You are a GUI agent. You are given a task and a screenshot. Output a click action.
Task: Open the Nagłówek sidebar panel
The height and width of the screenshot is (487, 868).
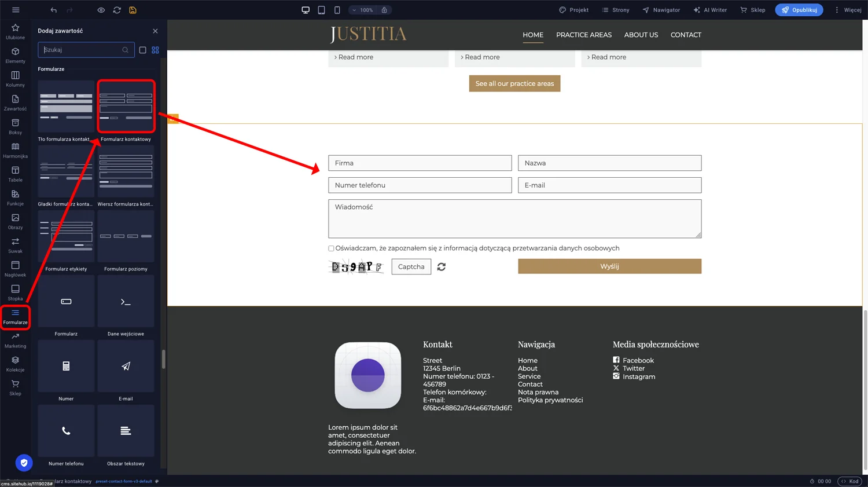(x=15, y=268)
